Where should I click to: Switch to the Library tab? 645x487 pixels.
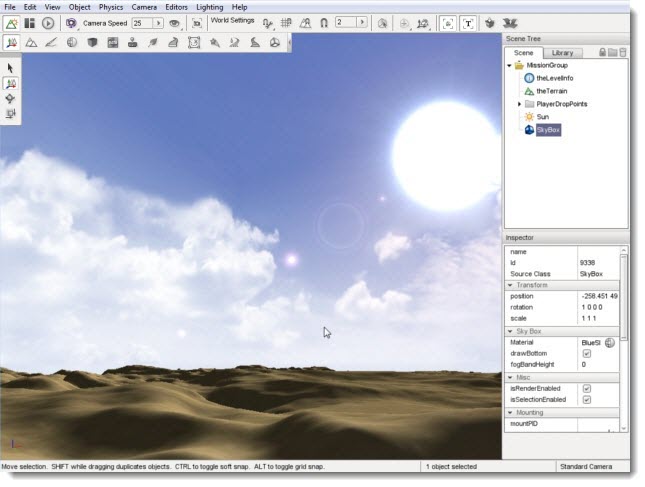point(562,53)
